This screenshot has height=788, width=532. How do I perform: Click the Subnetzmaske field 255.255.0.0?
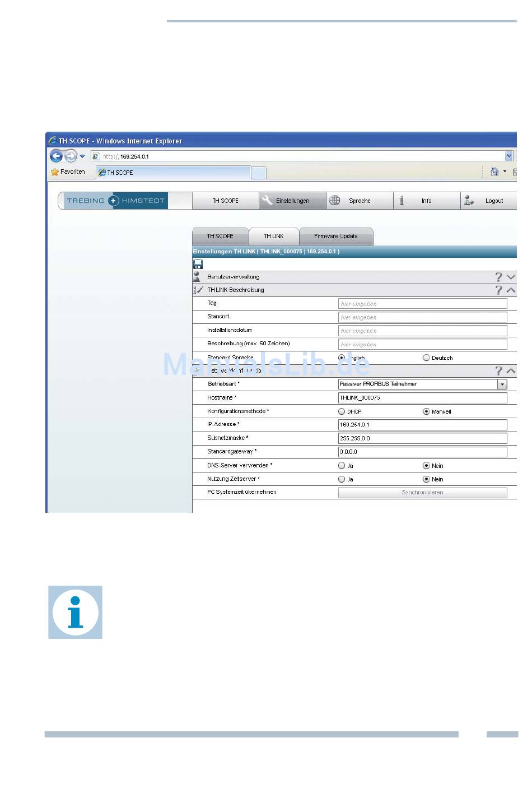422,438
